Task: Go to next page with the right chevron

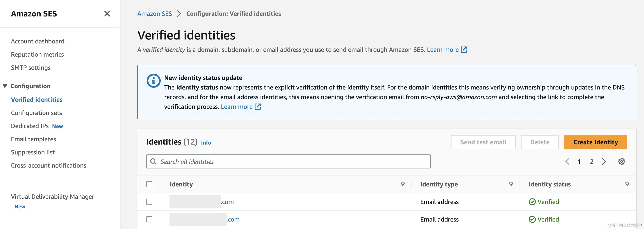Action: tap(604, 161)
